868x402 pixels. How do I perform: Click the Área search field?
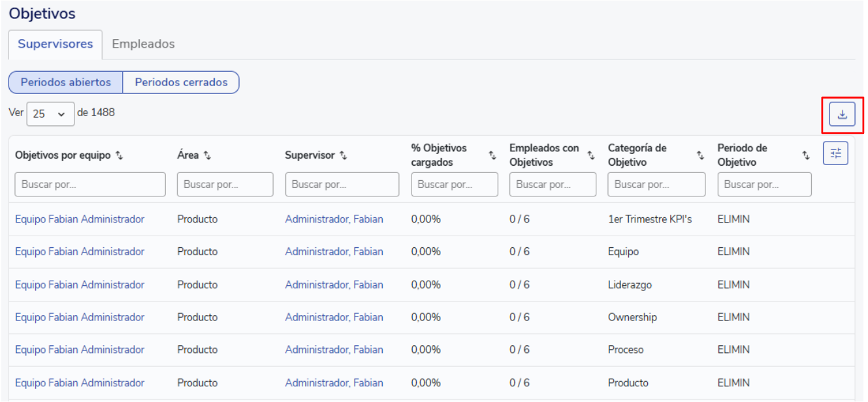[225, 185]
